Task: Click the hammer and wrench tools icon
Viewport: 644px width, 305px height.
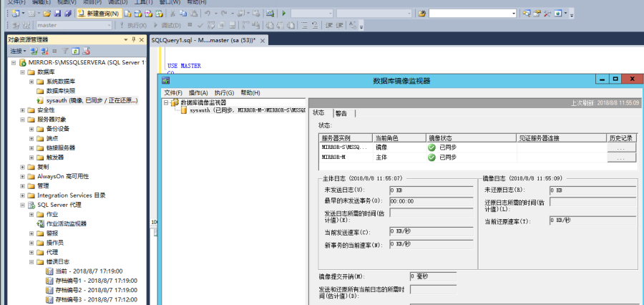Action: click(547, 14)
